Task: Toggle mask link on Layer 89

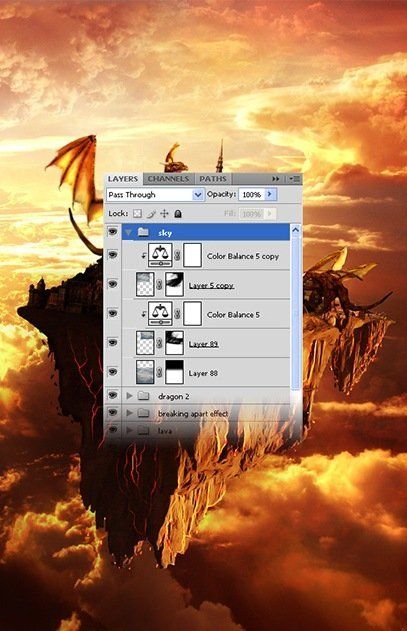Action: (x=159, y=343)
